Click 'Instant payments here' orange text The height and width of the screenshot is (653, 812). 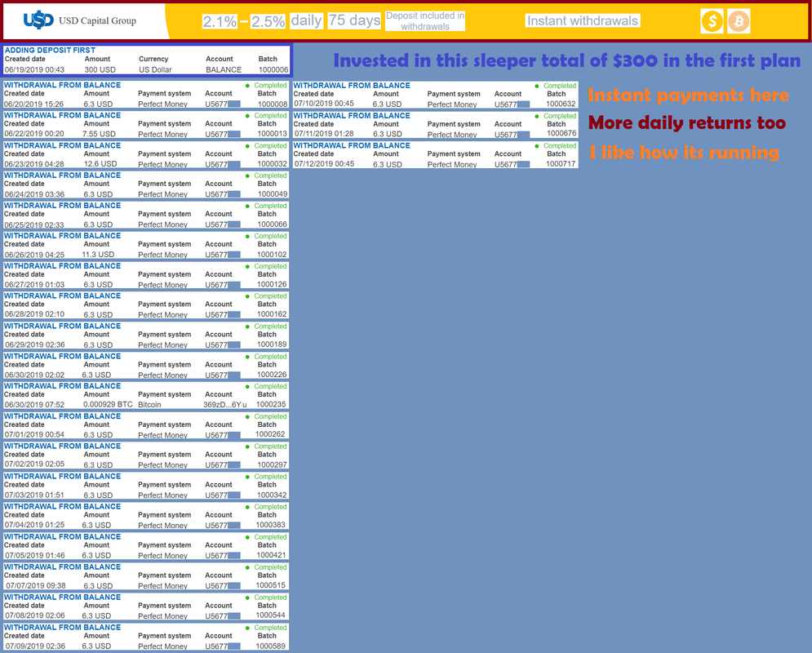tap(688, 96)
